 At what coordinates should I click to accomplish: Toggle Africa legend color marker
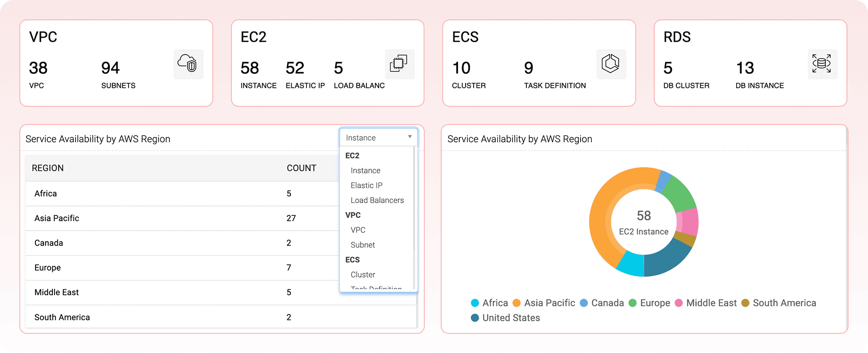475,303
